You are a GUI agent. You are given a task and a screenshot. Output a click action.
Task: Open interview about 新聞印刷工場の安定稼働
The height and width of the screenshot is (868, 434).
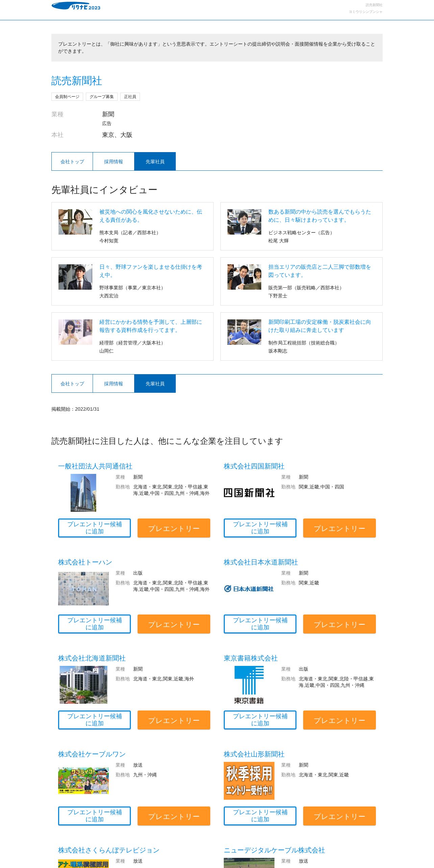click(x=320, y=326)
